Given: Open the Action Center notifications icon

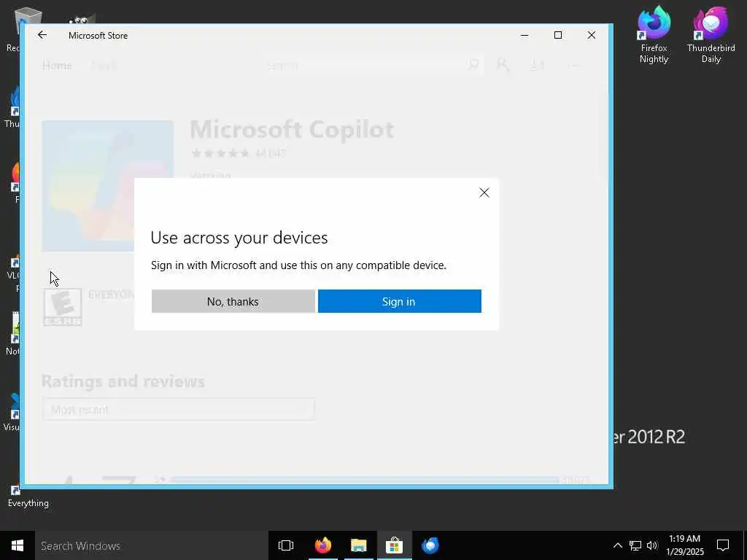Looking at the screenshot, I should point(723,545).
